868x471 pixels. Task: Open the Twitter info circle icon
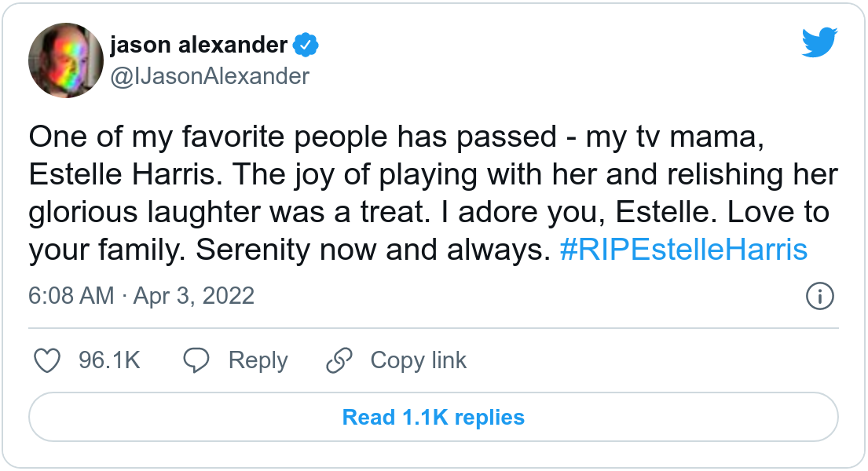point(820,296)
